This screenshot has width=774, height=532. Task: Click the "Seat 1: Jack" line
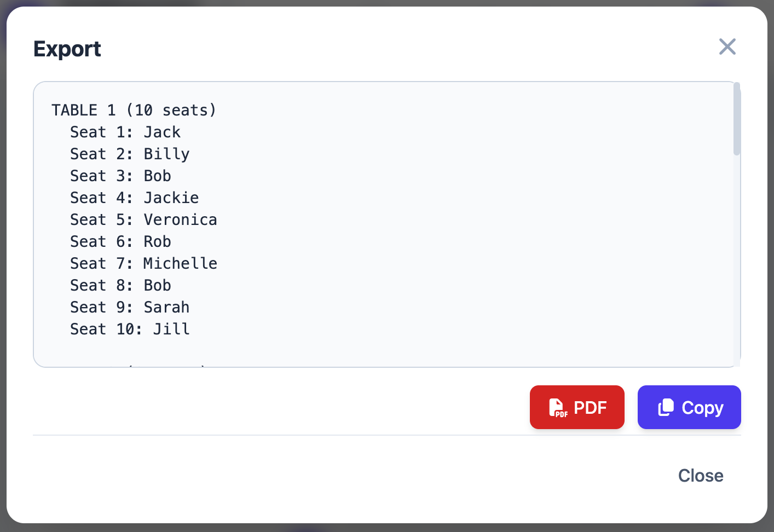tap(125, 132)
